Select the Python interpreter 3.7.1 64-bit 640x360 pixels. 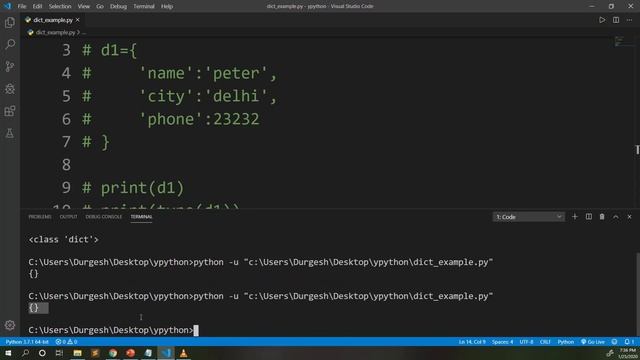(27, 342)
